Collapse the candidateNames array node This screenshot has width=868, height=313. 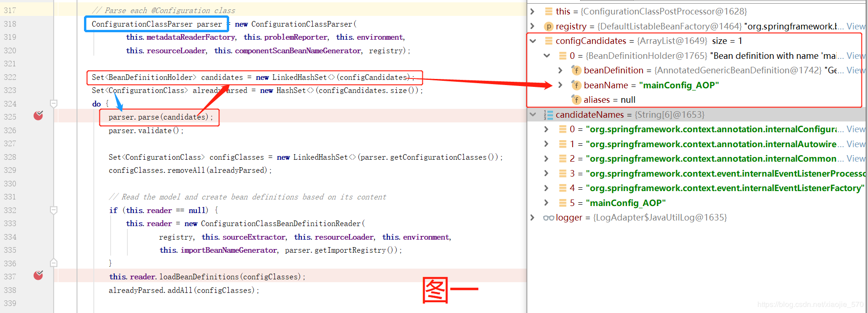click(532, 114)
